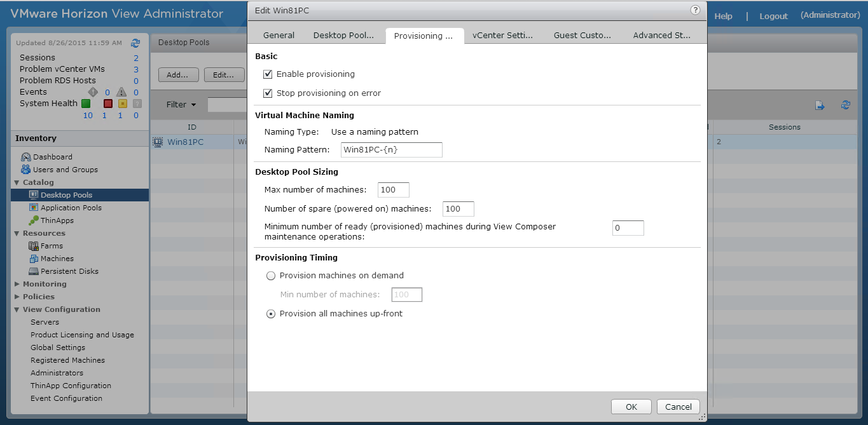Click the Help link in header
Viewport: 868px width, 425px height.
[x=723, y=17]
